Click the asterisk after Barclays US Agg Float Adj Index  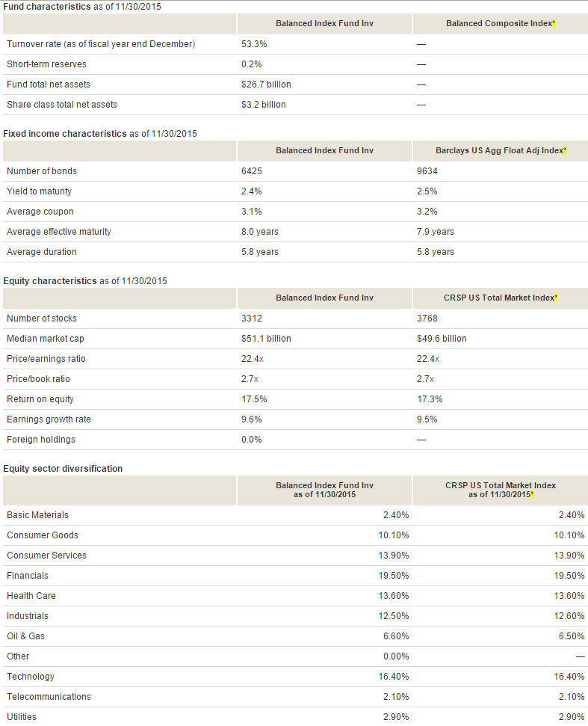tap(565, 151)
